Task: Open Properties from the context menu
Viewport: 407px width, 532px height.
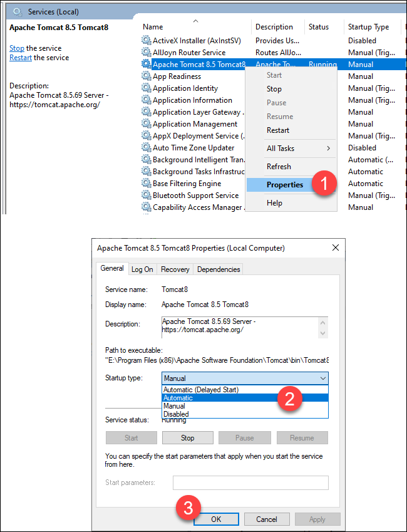Action: (x=285, y=185)
